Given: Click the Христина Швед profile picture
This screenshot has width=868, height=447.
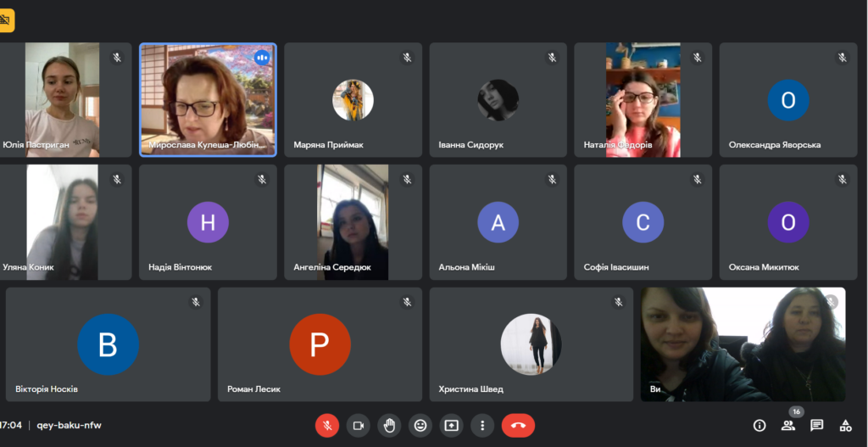Looking at the screenshot, I should point(531,344).
